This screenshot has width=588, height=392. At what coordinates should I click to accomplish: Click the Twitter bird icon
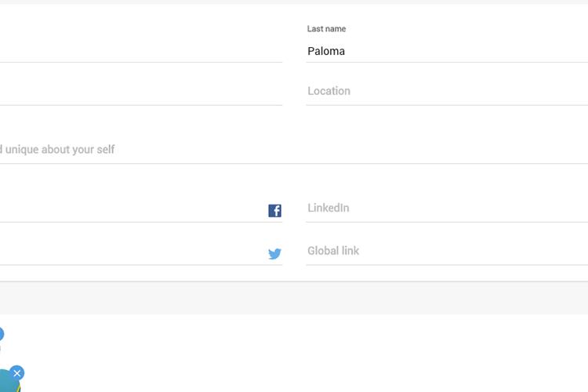[x=274, y=254]
